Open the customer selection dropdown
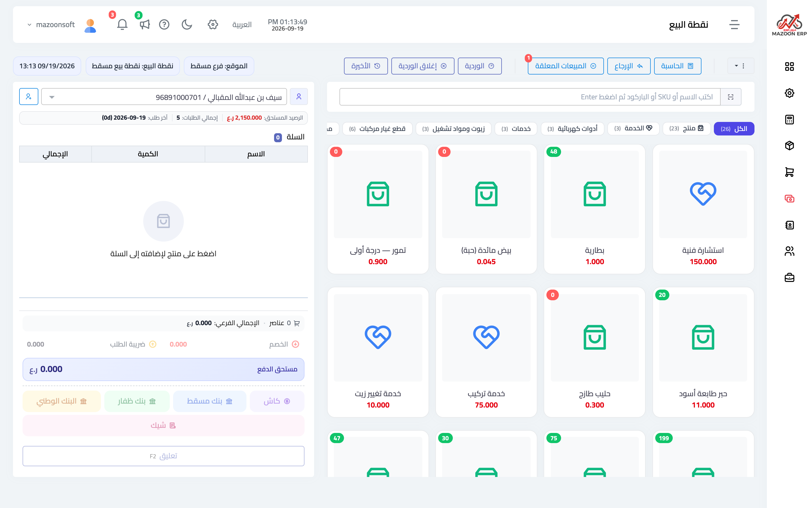The height and width of the screenshot is (508, 812). click(x=164, y=97)
